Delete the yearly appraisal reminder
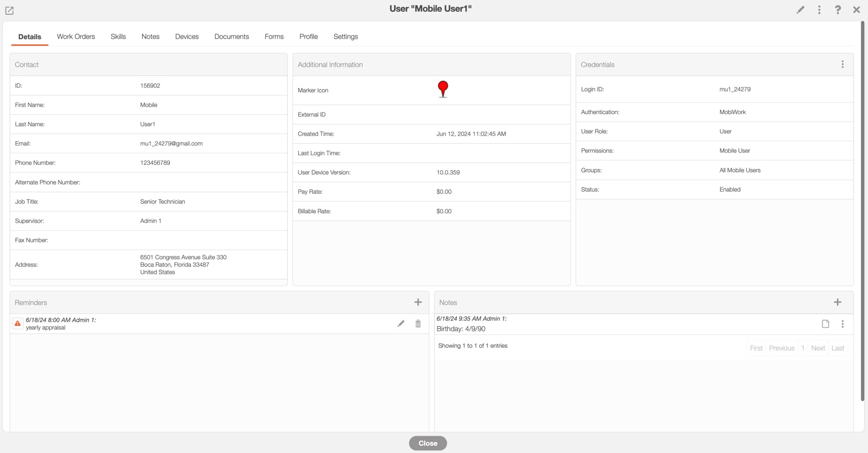Screen dimensions: 868x453 (x=418, y=324)
